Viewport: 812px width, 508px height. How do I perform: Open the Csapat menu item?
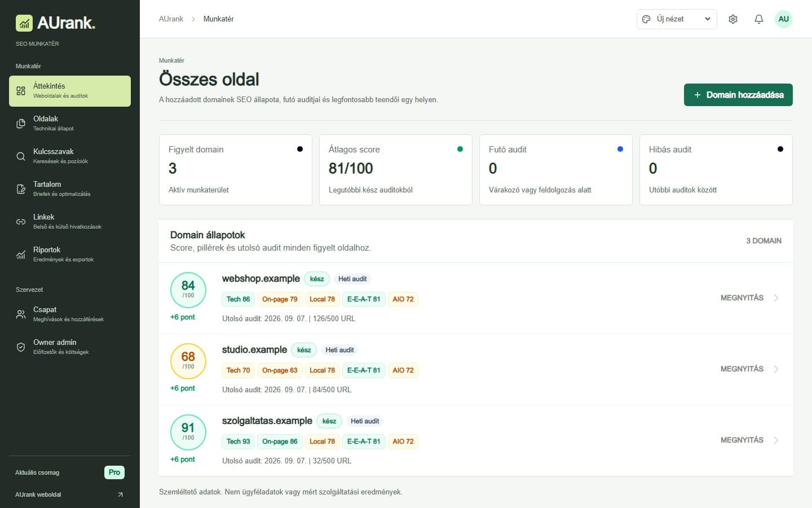click(x=70, y=314)
